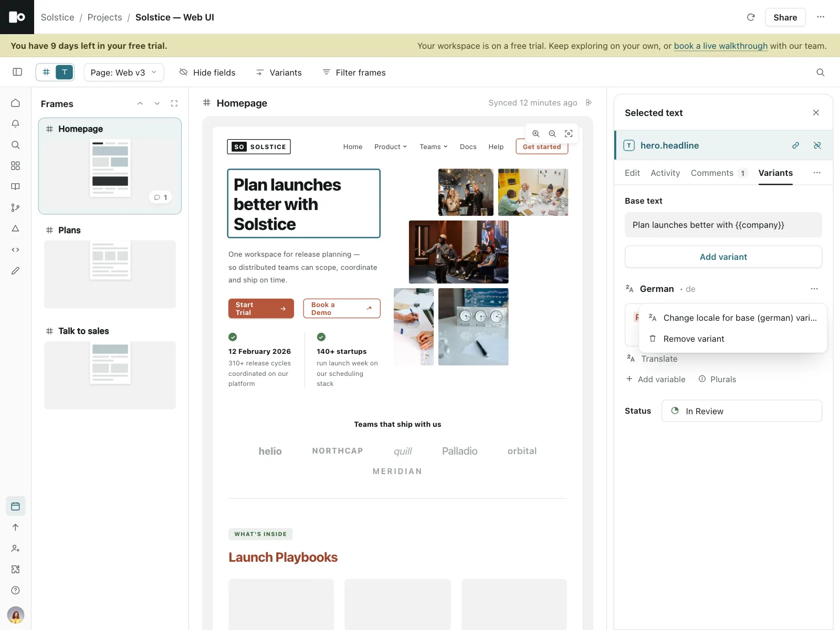Open the library book icon in sidebar
Image resolution: width=840 pixels, height=630 pixels.
point(16,187)
